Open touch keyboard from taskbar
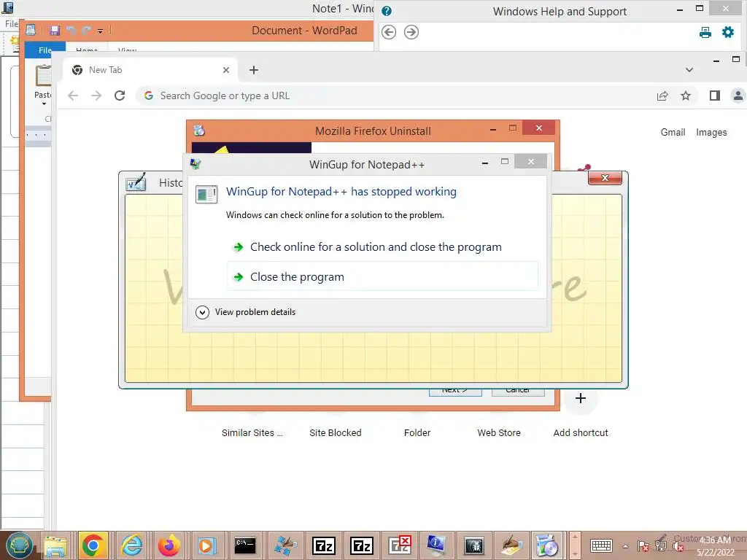Viewport: 747px width, 560px height. 601,546
